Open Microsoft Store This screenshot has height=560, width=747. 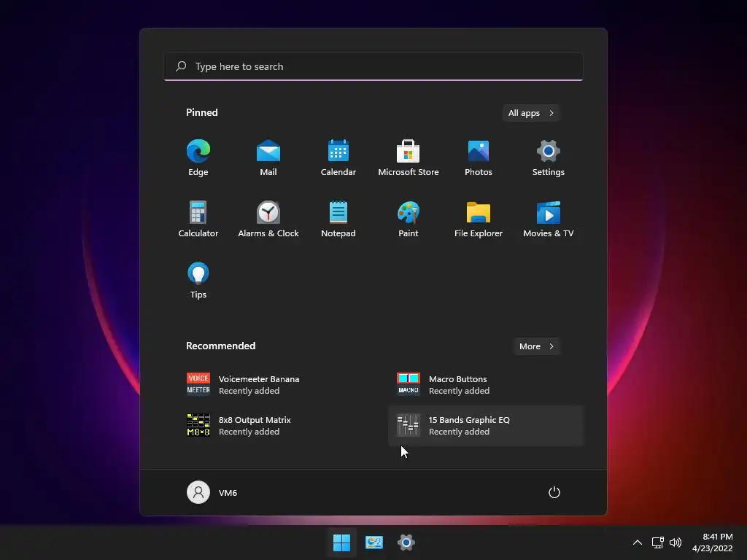pyautogui.click(x=409, y=157)
